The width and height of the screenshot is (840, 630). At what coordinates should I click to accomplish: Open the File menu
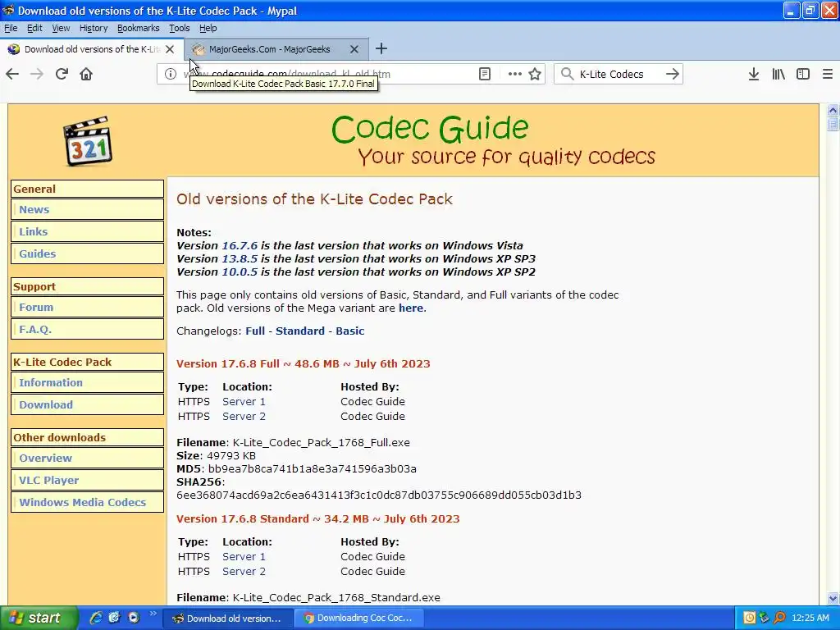(x=11, y=28)
